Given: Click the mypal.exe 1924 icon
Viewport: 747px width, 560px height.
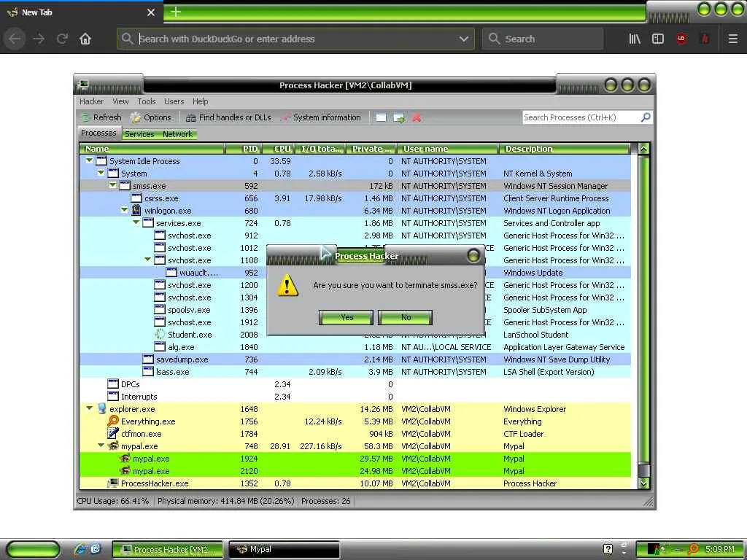Looking at the screenshot, I should (125, 458).
